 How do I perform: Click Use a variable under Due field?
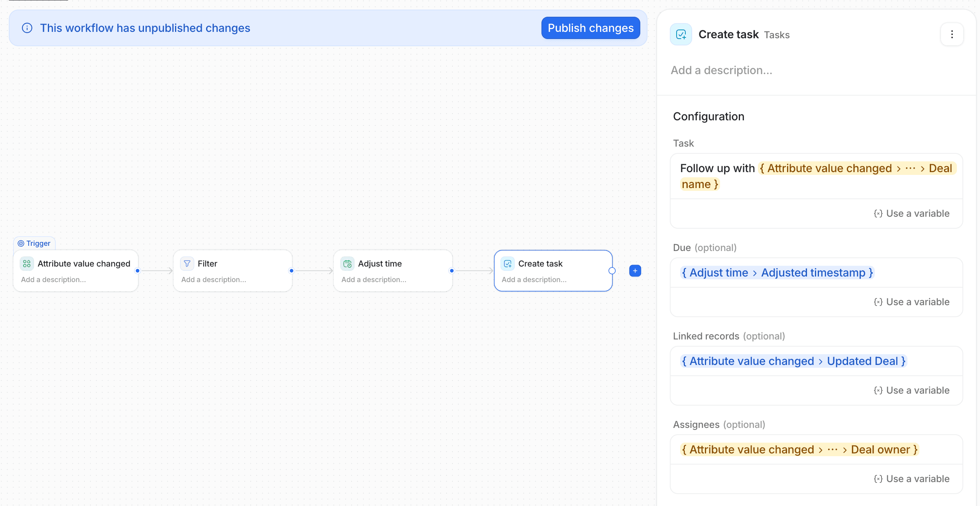click(x=911, y=302)
